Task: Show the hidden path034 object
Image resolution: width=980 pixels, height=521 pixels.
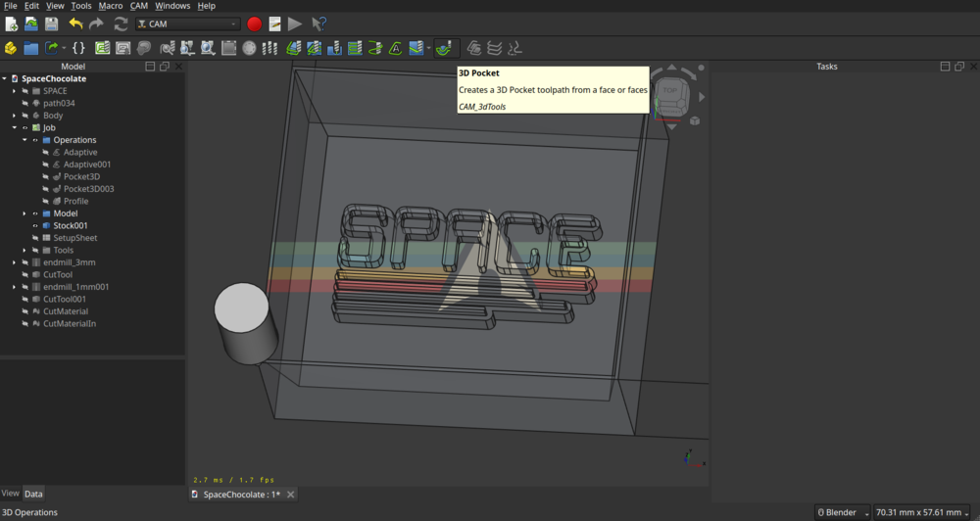Action: click(25, 103)
